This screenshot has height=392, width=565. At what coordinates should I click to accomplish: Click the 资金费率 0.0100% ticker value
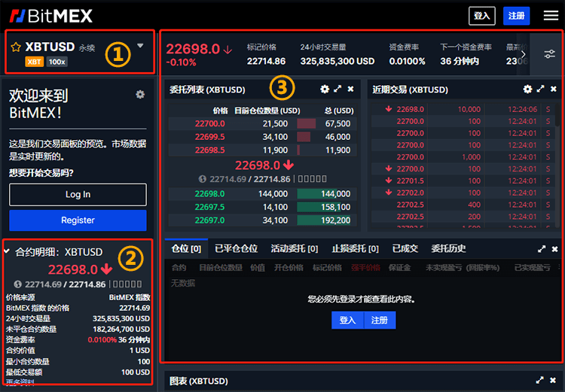tap(407, 62)
